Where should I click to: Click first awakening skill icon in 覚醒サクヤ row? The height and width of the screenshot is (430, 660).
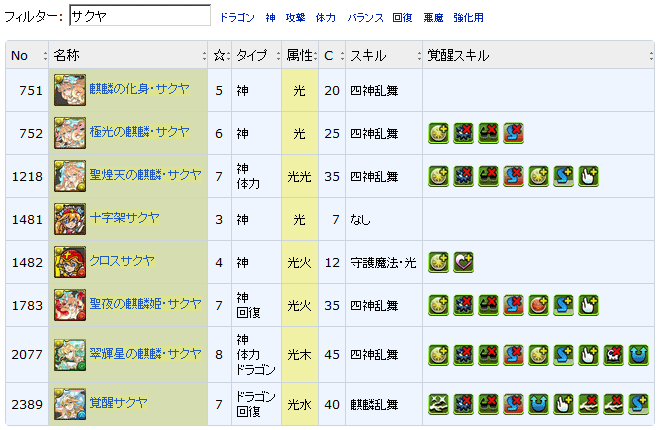pyautogui.click(x=438, y=404)
